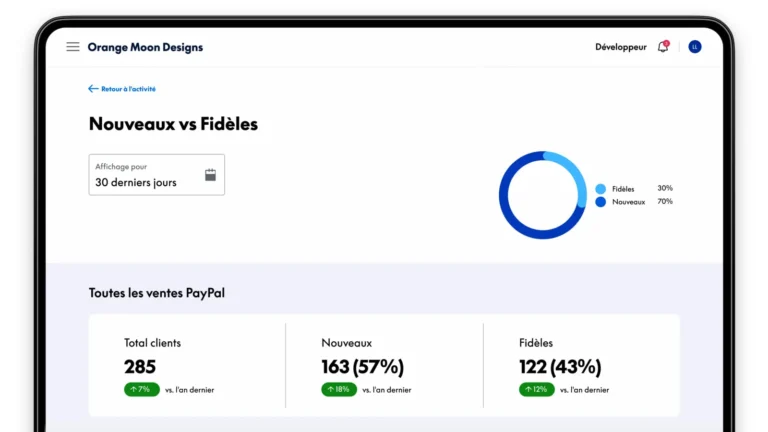Click Toutes les ventes PayPal heading
The width and height of the screenshot is (768, 432).
coord(157,293)
